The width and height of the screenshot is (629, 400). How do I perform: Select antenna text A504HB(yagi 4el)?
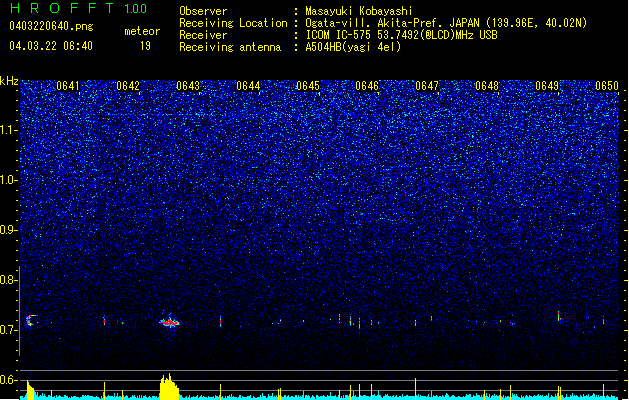click(353, 47)
